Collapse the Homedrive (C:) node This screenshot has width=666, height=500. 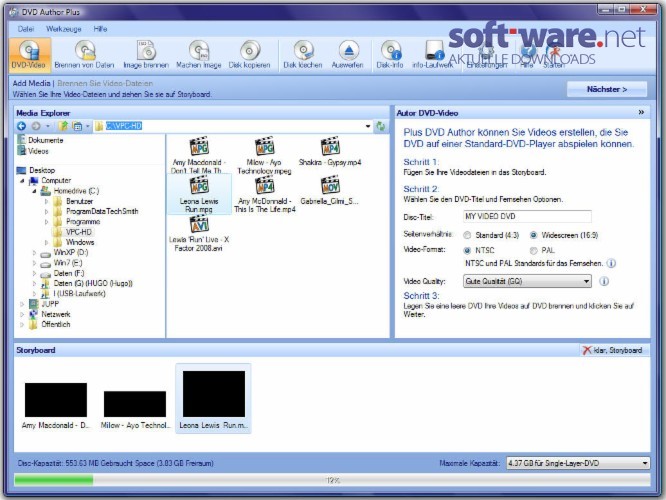34,191
